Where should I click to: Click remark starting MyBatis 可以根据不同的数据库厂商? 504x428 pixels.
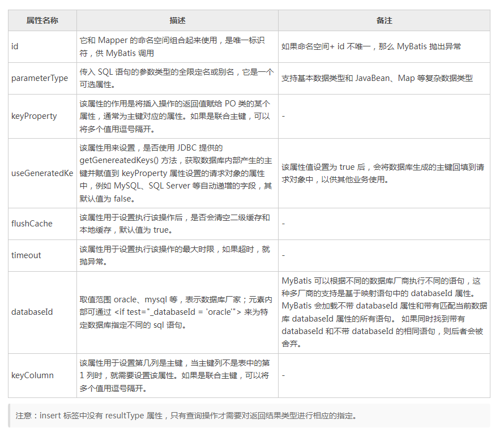coord(385,312)
